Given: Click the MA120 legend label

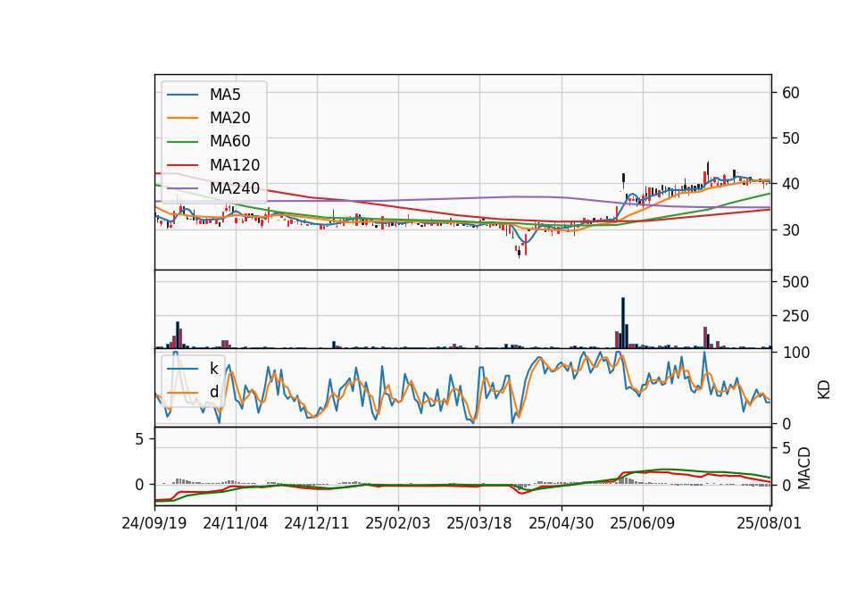Looking at the screenshot, I should tap(235, 165).
